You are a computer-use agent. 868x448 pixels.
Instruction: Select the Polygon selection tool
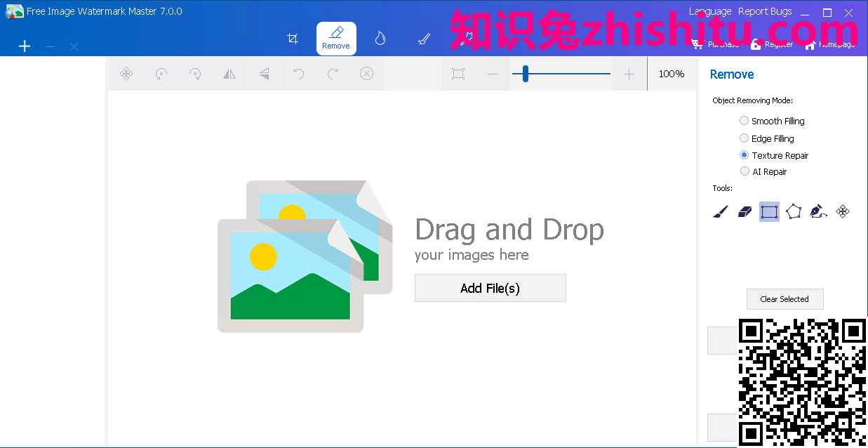pos(794,211)
